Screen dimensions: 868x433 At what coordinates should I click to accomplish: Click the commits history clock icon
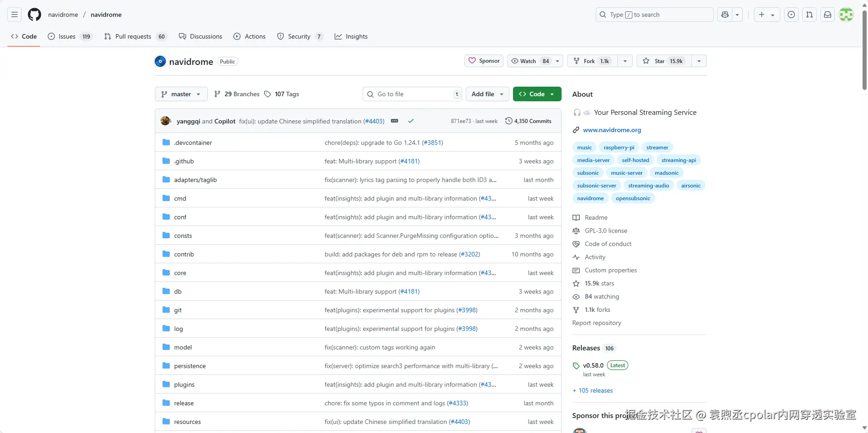pyautogui.click(x=509, y=121)
